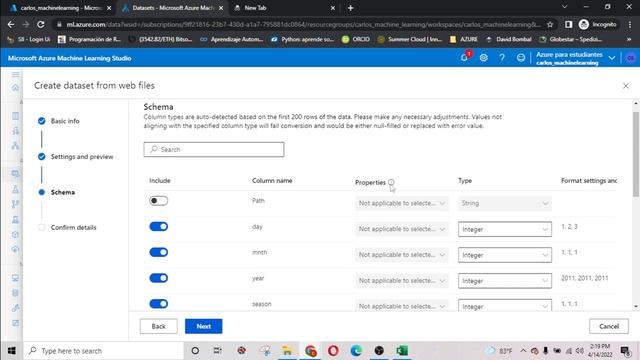Switch to Datasets Azure Machine Learning tab
The width and height of the screenshot is (640, 360).
point(173,8)
